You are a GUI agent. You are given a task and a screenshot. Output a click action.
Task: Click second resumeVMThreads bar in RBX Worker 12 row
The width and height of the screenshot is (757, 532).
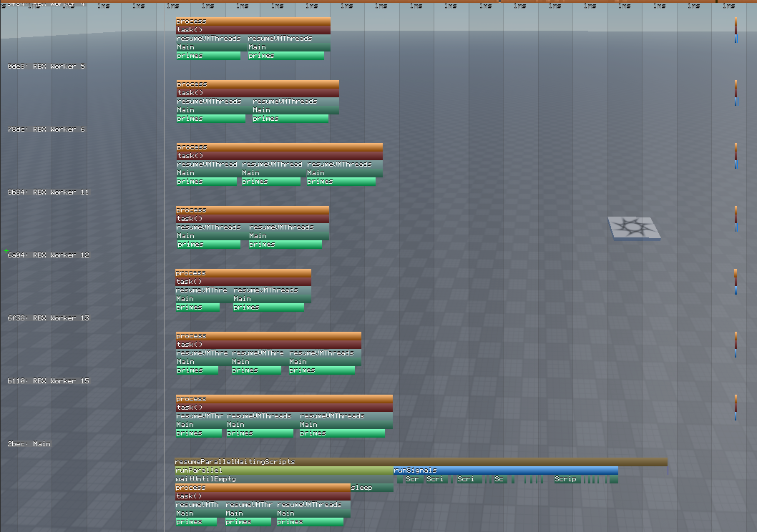[273, 290]
